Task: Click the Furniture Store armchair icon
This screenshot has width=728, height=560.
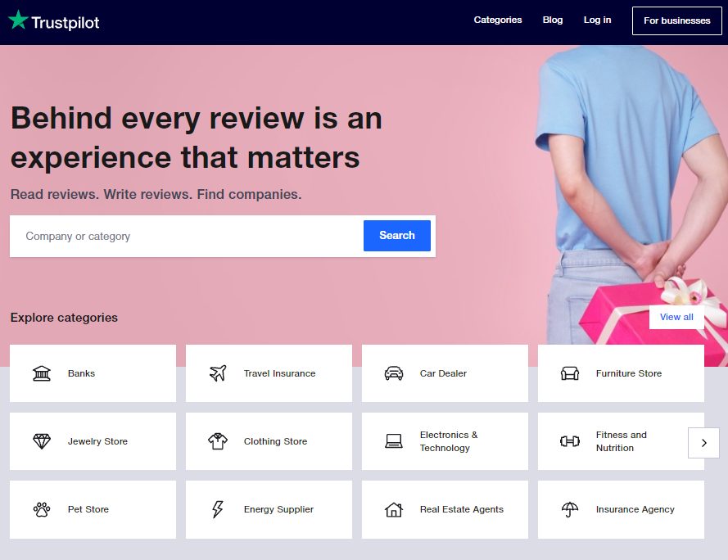Action: pos(570,373)
